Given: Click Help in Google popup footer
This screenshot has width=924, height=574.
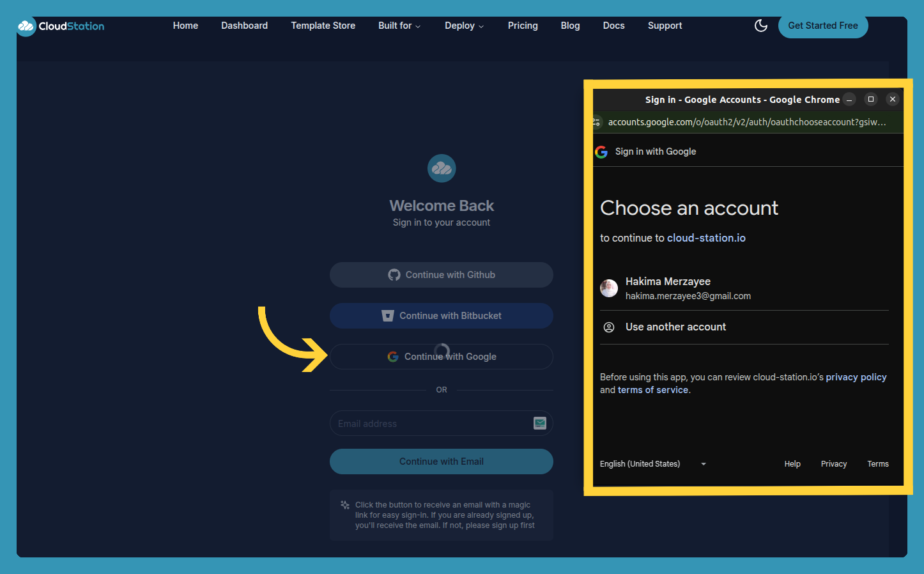Looking at the screenshot, I should coord(792,464).
